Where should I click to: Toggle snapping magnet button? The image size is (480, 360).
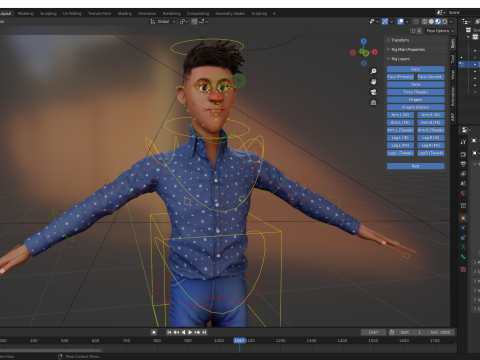tap(194, 21)
